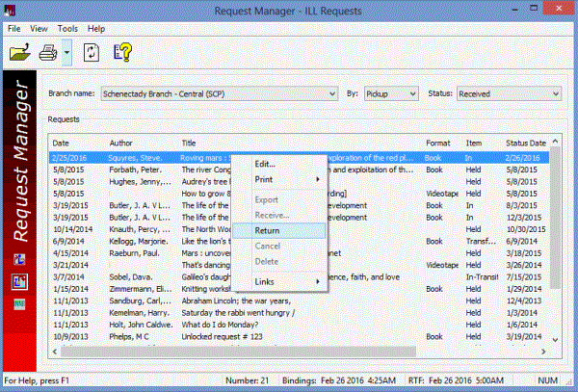The height and width of the screenshot is (392, 578).
Task: Sort requests by Status Date column header
Action: coord(526,143)
